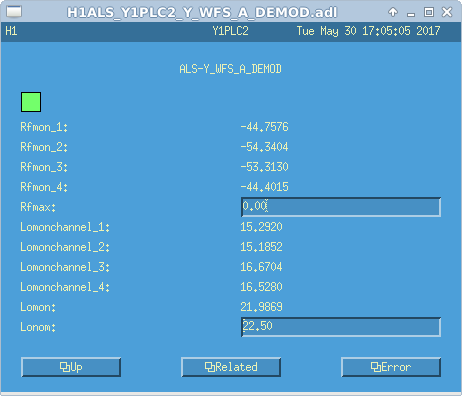Minimize the DEMOD window

pos(411,13)
